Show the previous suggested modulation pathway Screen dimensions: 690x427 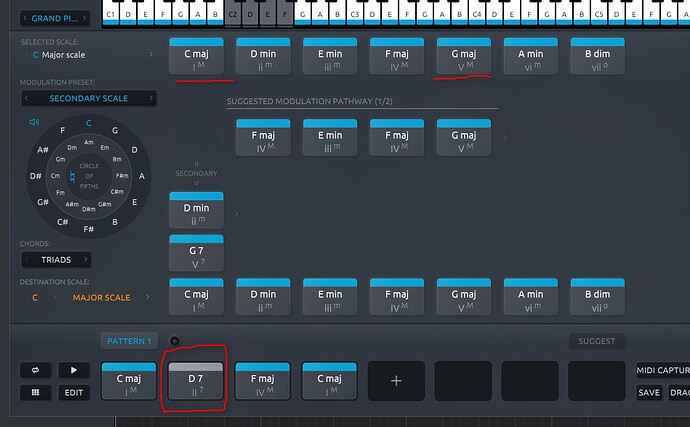[222, 138]
